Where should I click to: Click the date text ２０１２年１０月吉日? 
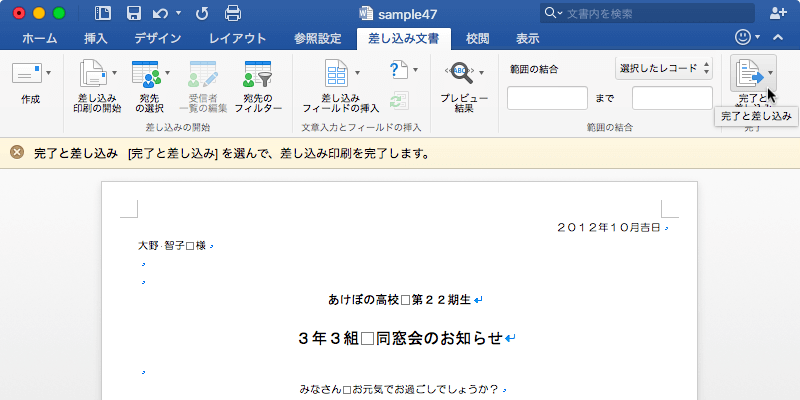609,228
